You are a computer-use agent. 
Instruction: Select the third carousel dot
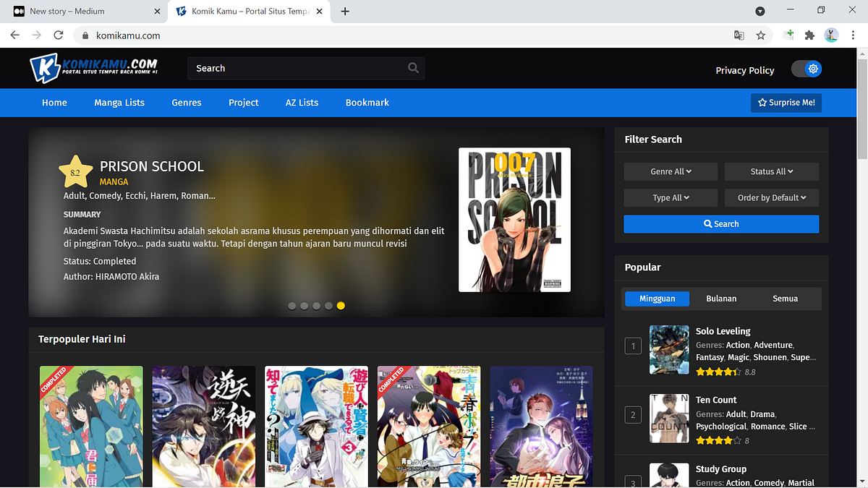point(316,306)
